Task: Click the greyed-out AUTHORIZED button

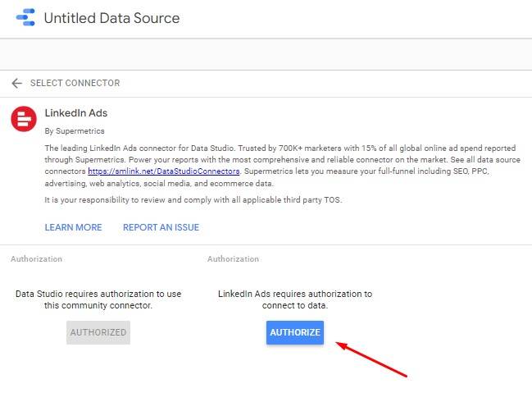Action: click(98, 332)
